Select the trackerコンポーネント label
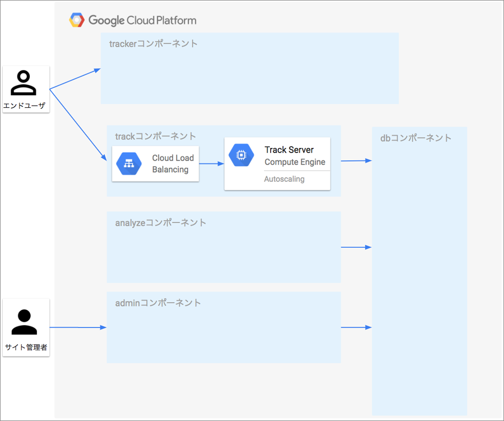This screenshot has width=504, height=421. pos(153,44)
